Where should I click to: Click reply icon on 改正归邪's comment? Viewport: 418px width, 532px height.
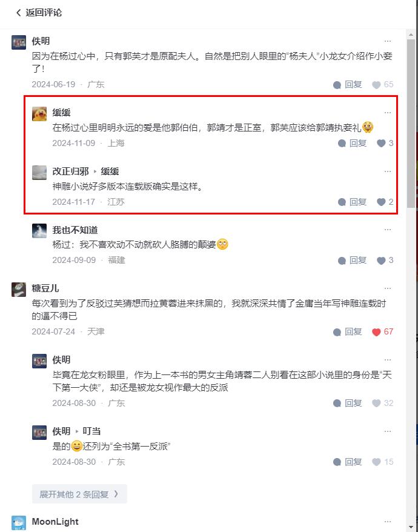tap(342, 202)
